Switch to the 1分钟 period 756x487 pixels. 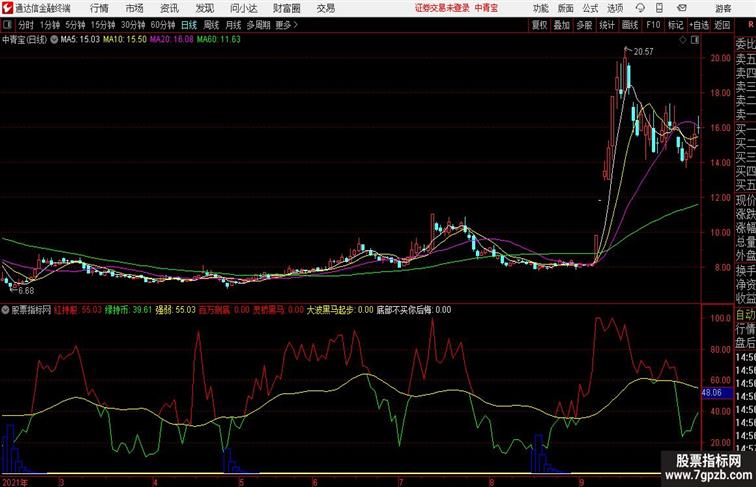pos(50,25)
